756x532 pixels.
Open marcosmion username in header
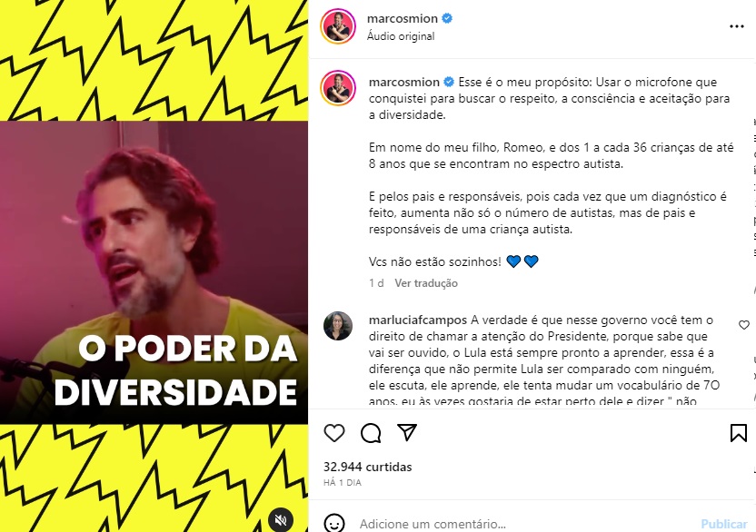point(403,18)
